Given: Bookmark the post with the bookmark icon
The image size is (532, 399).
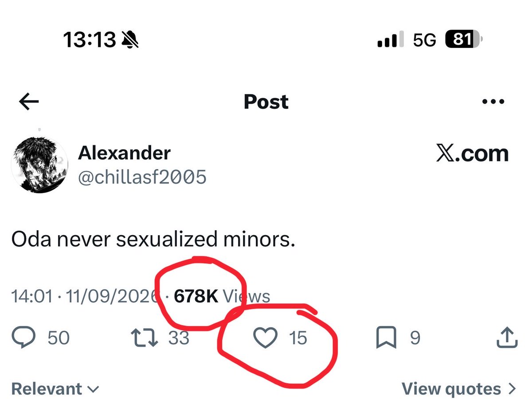Looking at the screenshot, I should pyautogui.click(x=386, y=338).
